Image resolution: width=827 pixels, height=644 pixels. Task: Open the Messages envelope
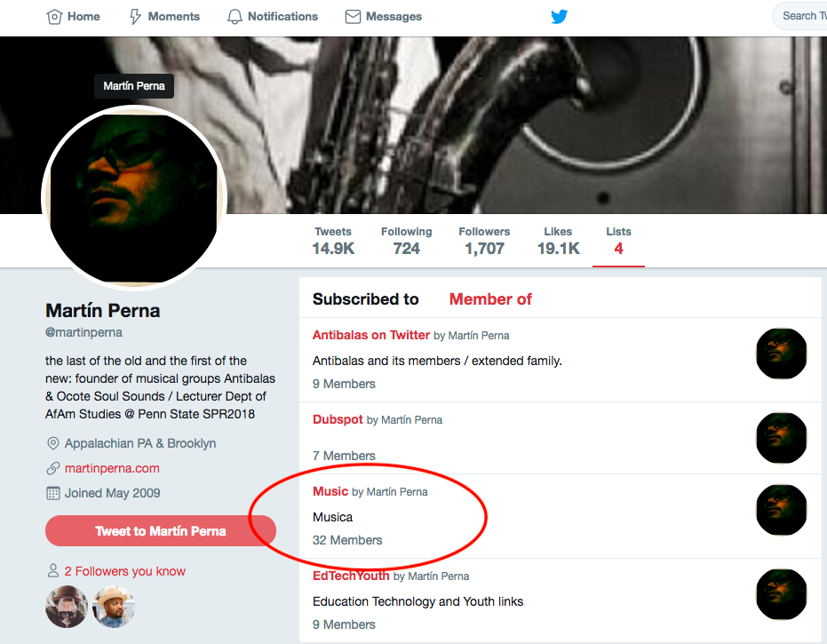353,16
